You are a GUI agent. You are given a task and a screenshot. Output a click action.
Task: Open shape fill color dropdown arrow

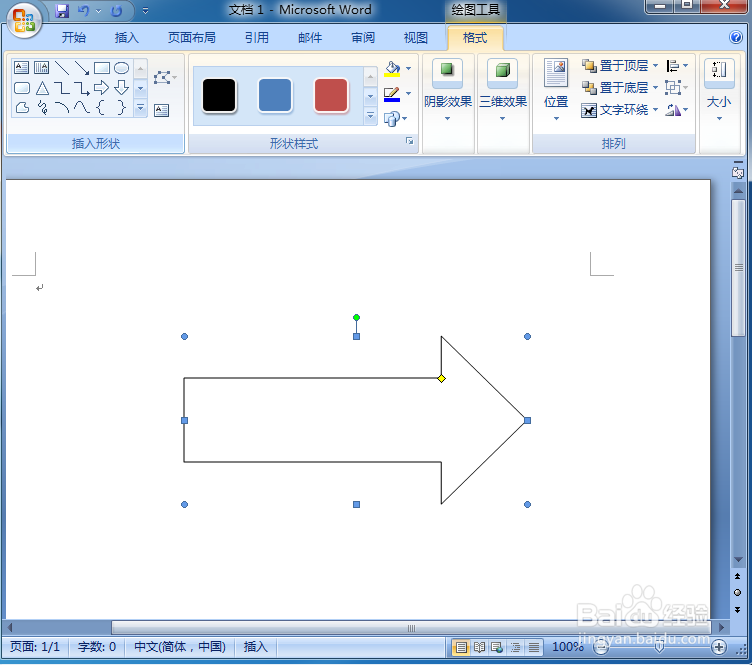coord(409,69)
